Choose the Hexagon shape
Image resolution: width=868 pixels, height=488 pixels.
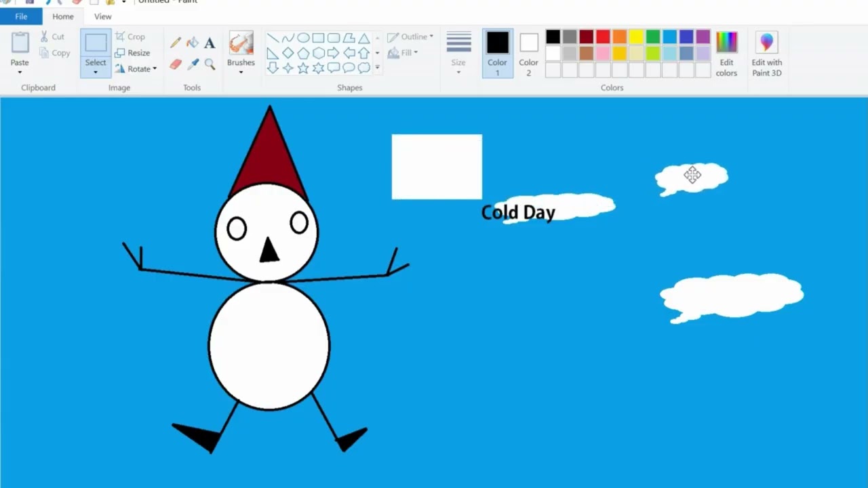(x=318, y=53)
